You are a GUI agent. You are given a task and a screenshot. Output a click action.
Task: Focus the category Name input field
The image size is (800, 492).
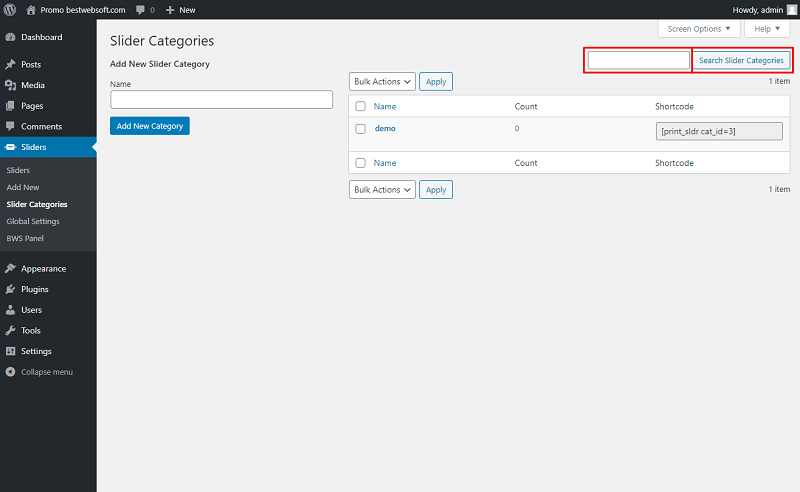221,100
